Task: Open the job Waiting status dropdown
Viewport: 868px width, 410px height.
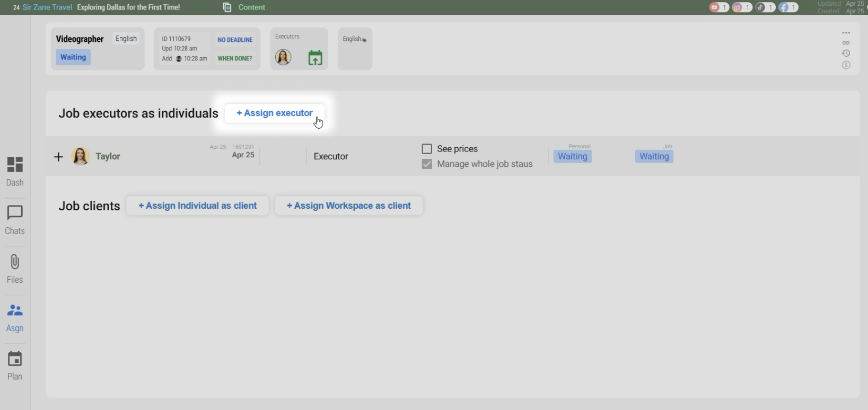Action: click(654, 157)
